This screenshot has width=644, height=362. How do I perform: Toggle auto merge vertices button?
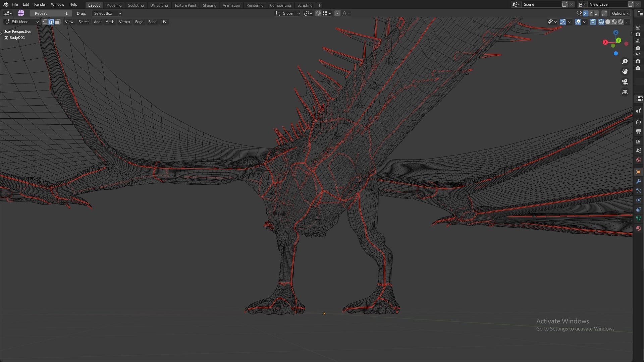pos(604,13)
